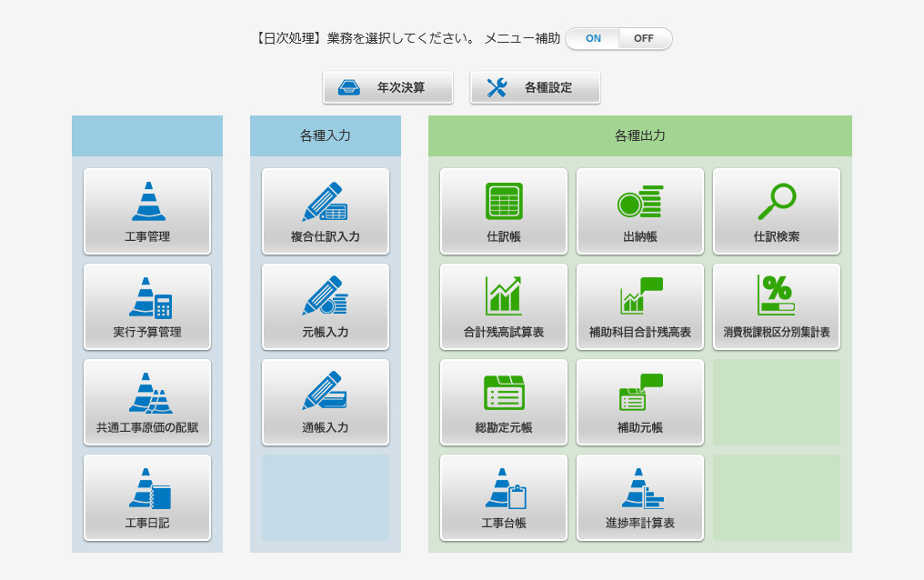Switch メニュー補助 to ON
Viewport: 924px width, 580px height.
pyautogui.click(x=593, y=38)
